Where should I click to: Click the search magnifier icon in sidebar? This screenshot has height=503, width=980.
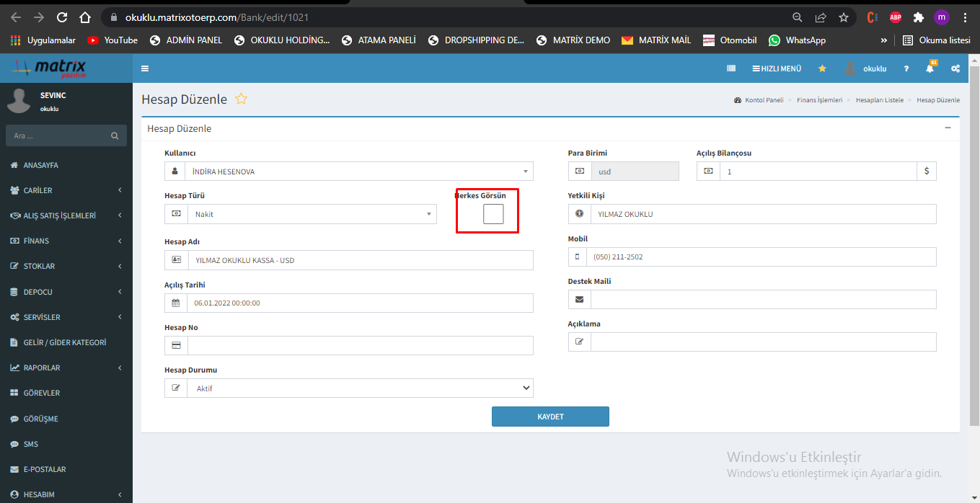[x=114, y=135]
